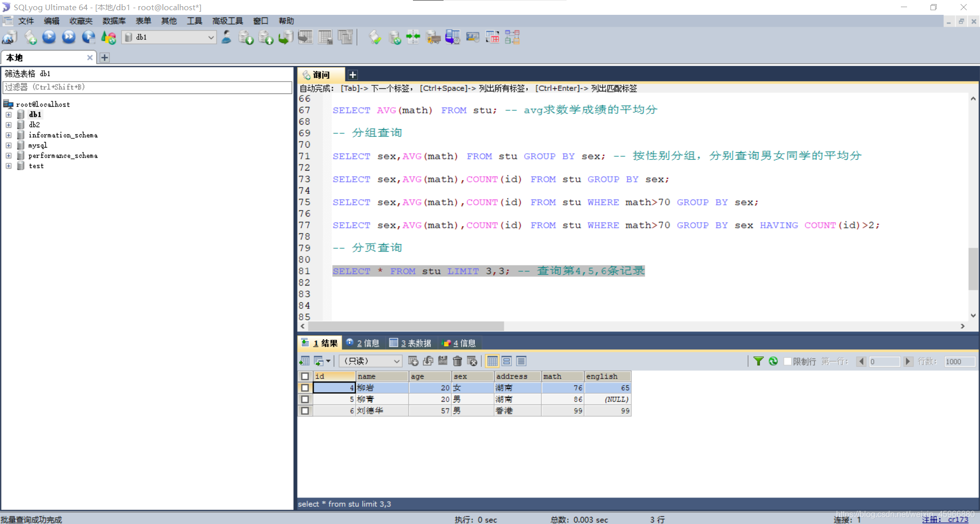Viewport: 980px width, 524px height.
Task: Click cancel changes icon in result toolbar
Action: [472, 361]
